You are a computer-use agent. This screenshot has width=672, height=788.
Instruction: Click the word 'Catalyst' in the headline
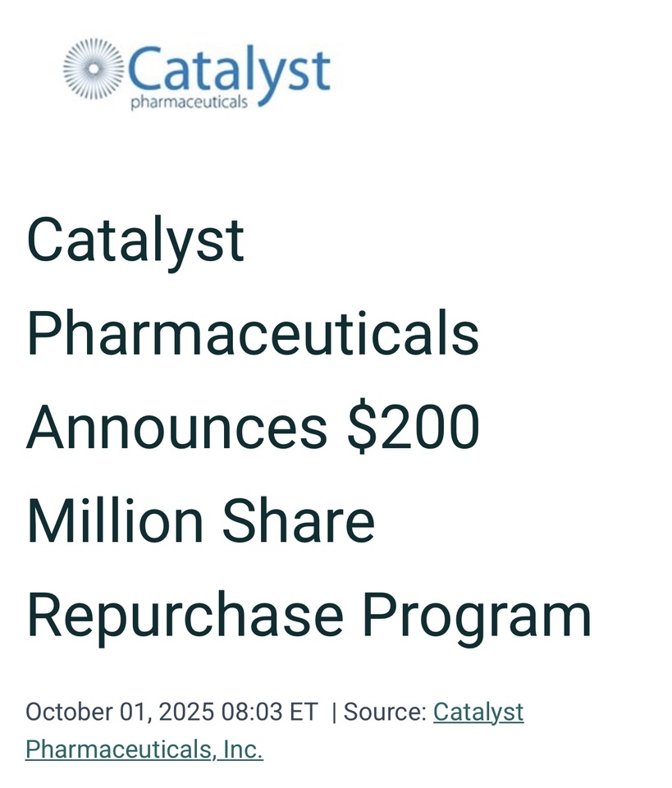click(x=135, y=240)
